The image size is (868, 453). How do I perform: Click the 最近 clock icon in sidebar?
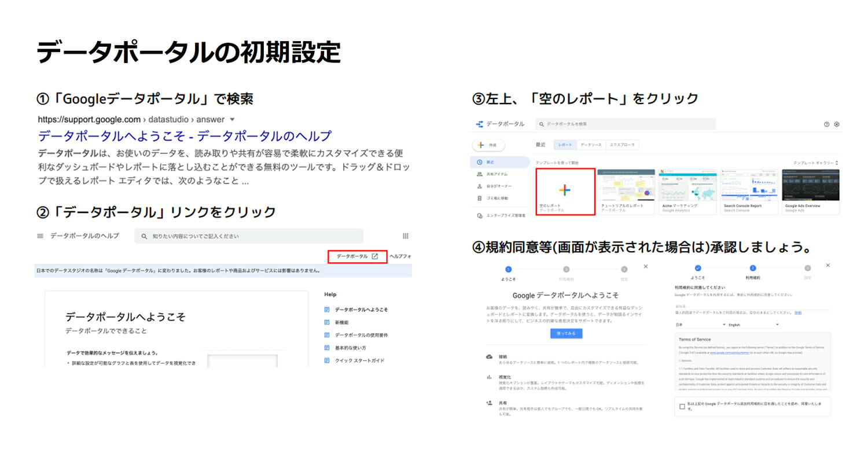click(480, 163)
